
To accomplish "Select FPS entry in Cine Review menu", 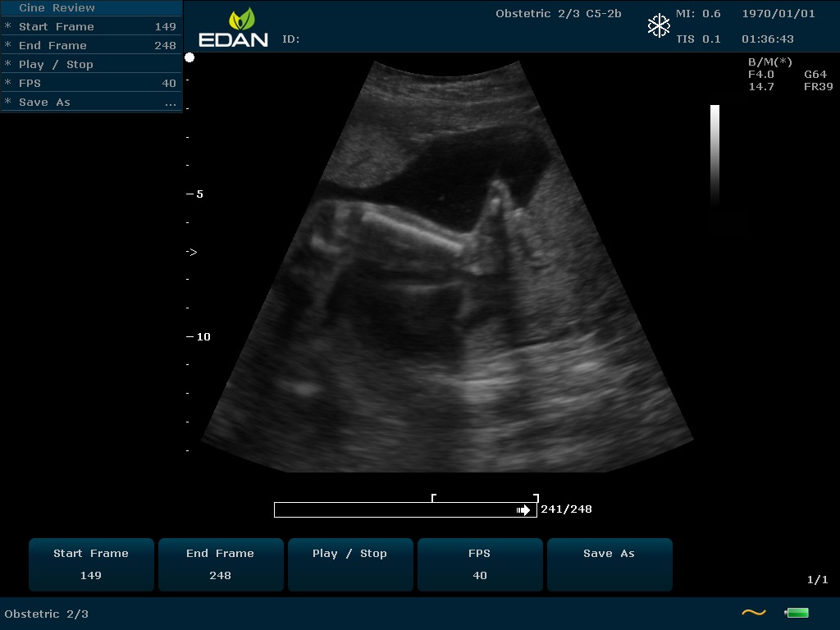I will point(90,83).
